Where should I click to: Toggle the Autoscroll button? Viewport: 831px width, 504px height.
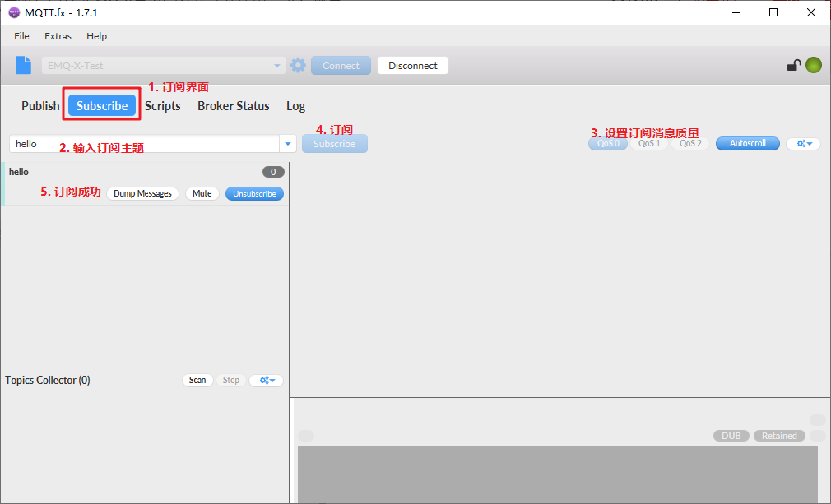748,143
